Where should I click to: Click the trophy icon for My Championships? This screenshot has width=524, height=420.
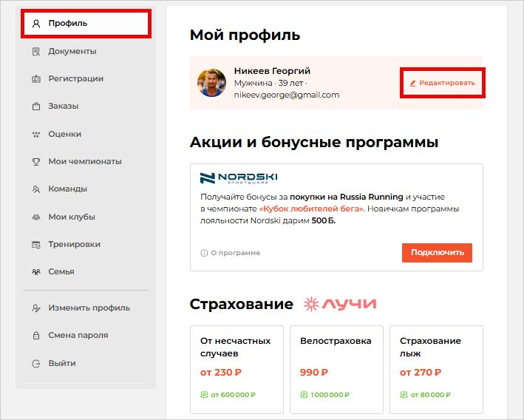click(x=35, y=162)
